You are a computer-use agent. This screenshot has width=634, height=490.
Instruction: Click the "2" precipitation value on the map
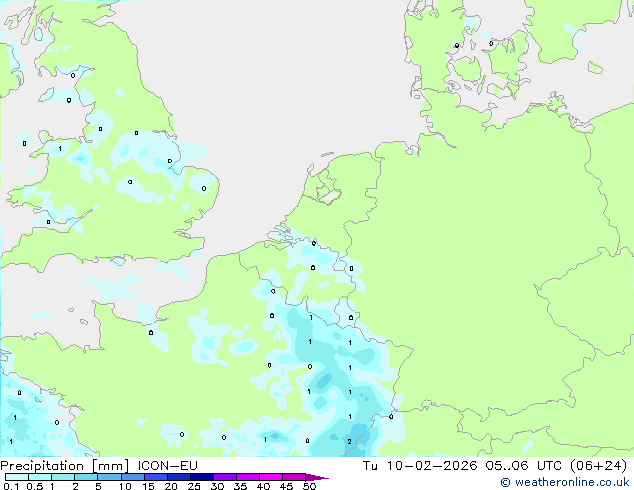(349, 441)
